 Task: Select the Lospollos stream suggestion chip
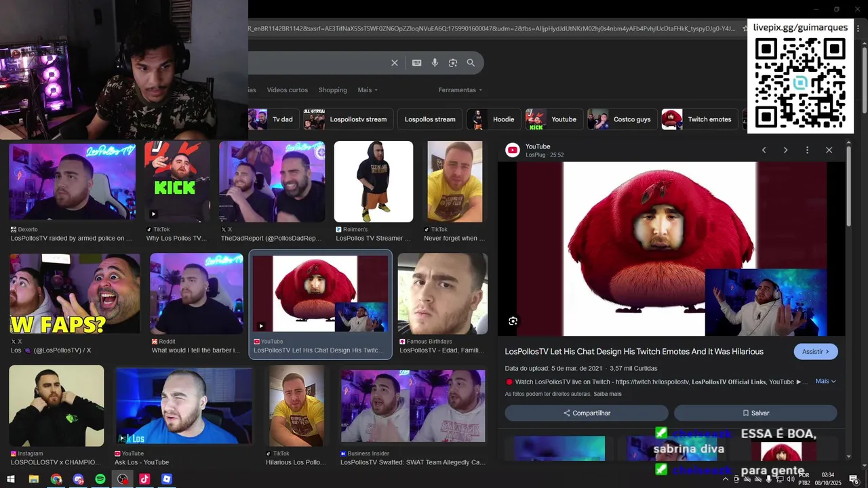pos(430,119)
